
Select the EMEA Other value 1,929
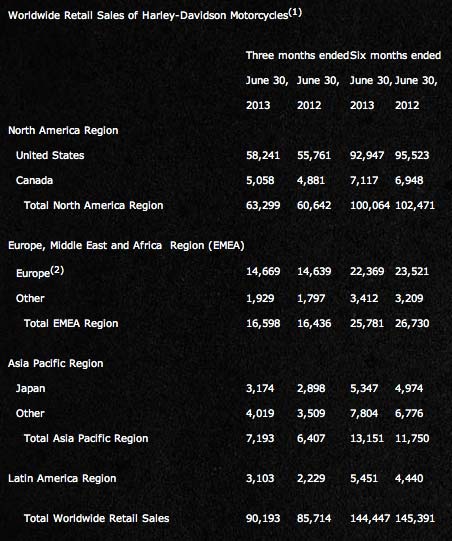[x=260, y=298]
